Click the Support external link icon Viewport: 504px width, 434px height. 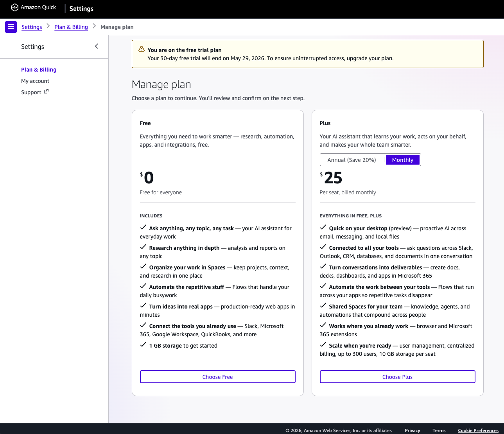(46, 91)
